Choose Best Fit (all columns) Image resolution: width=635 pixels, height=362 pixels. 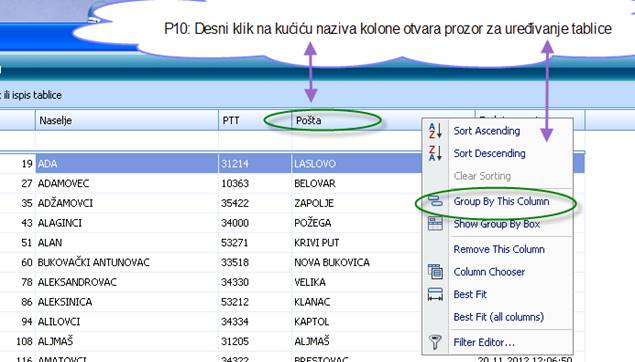click(x=498, y=317)
